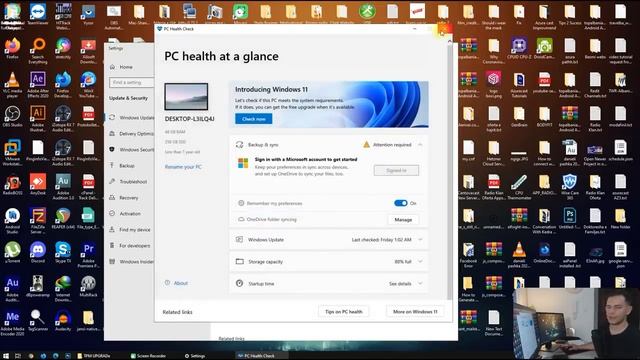Open VLC media player desktop icon
The width and height of the screenshot is (640, 360).
pyautogui.click(x=12, y=84)
